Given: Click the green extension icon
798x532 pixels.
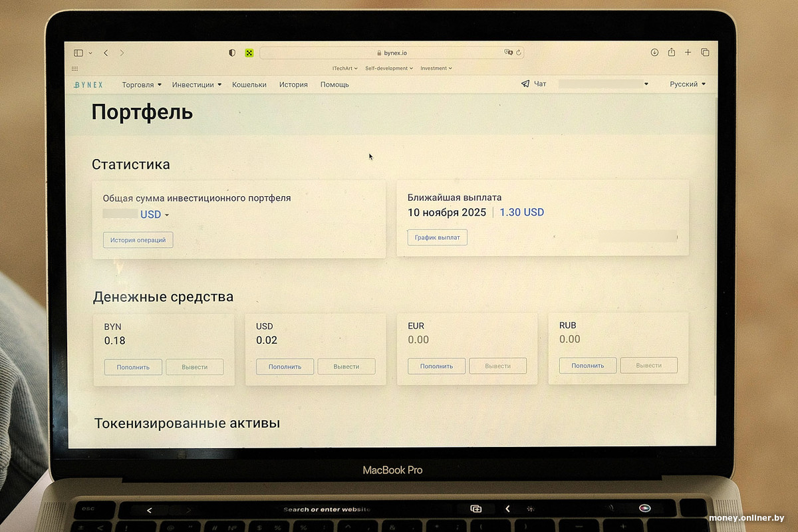Looking at the screenshot, I should pyautogui.click(x=249, y=53).
